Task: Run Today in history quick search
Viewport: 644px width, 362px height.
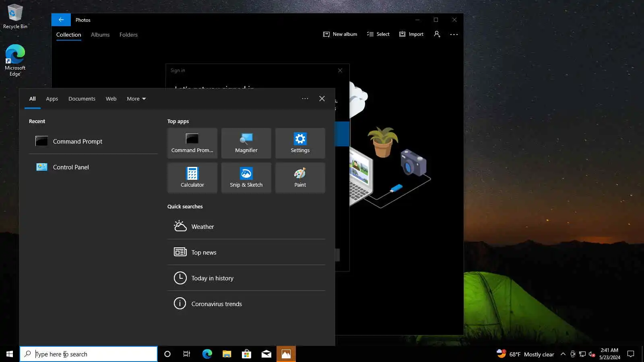Action: click(x=246, y=278)
